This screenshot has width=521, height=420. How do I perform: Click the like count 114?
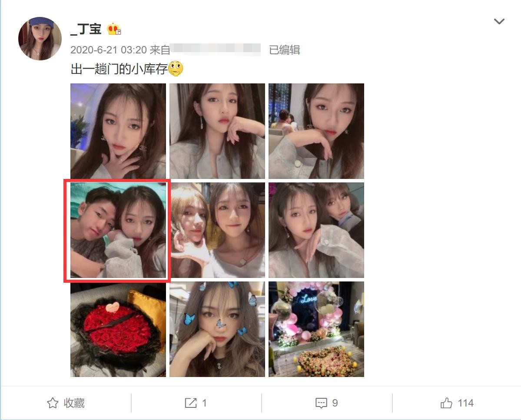point(465,403)
